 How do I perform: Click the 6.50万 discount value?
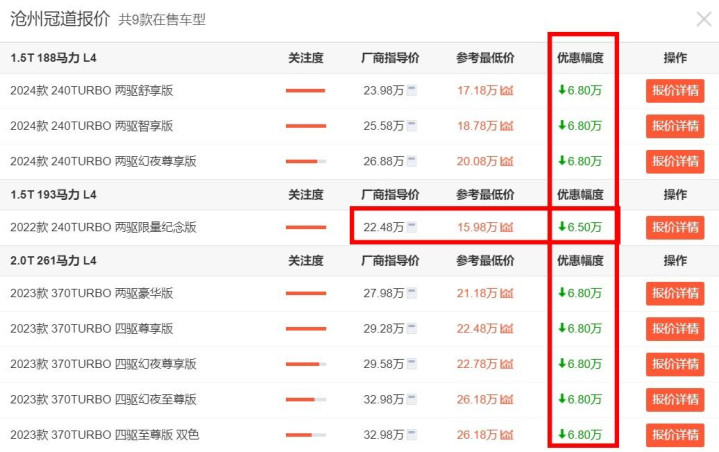click(580, 227)
